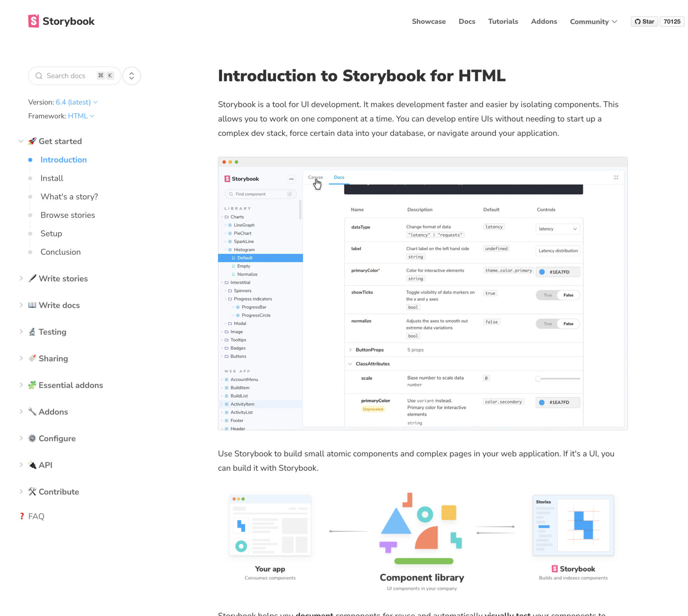The image size is (688, 616).
Task: Click the Storybook logo in the top left
Action: tap(60, 21)
